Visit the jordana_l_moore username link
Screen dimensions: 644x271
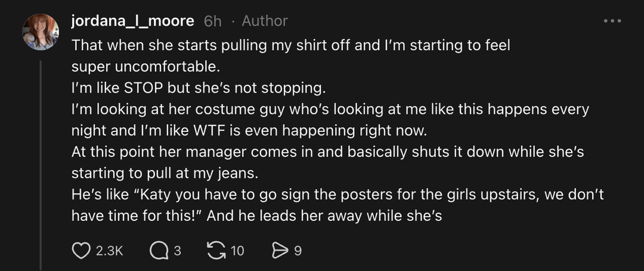132,21
